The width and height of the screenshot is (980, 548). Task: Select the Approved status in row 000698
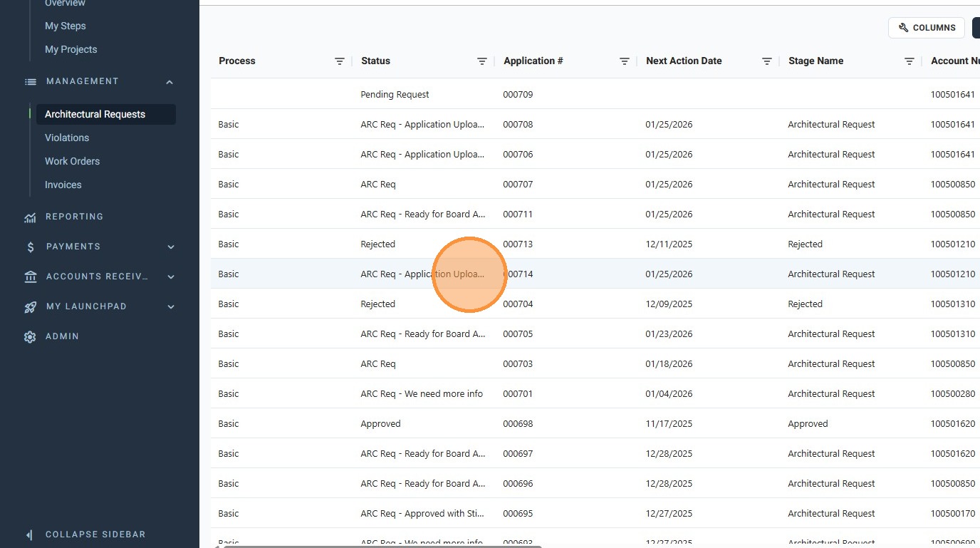coord(381,424)
